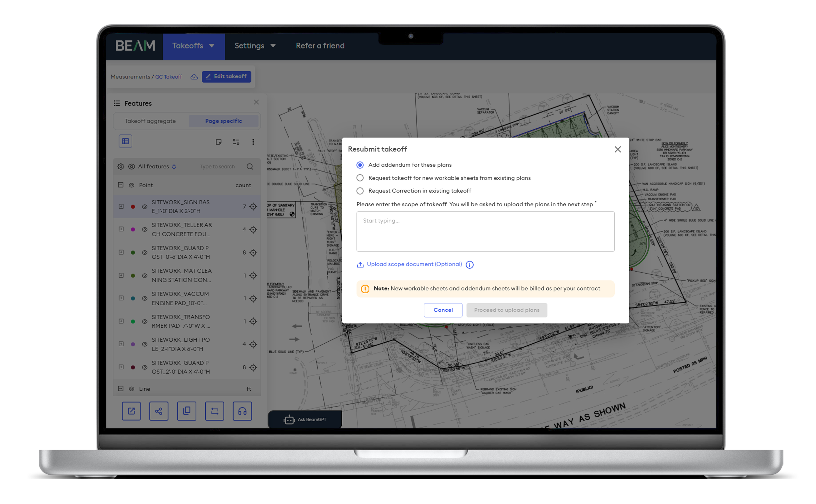Click the table view icon in Features panel

point(125,141)
